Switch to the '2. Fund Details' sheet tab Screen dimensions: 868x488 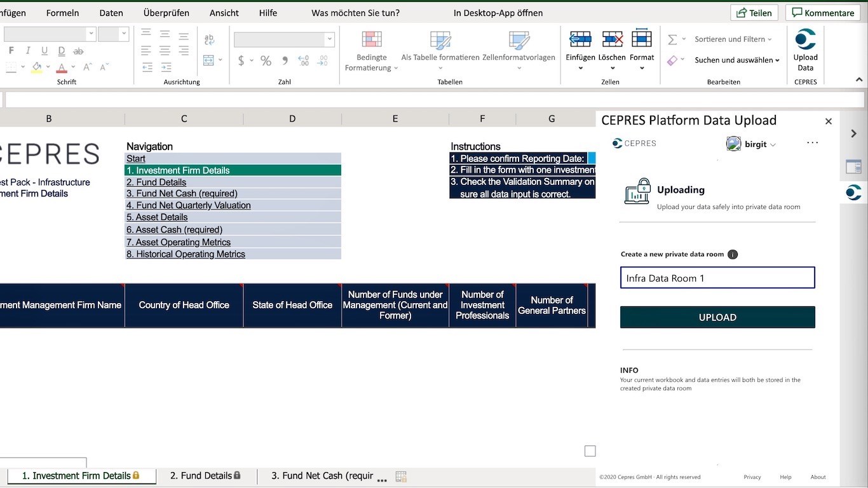click(x=205, y=476)
